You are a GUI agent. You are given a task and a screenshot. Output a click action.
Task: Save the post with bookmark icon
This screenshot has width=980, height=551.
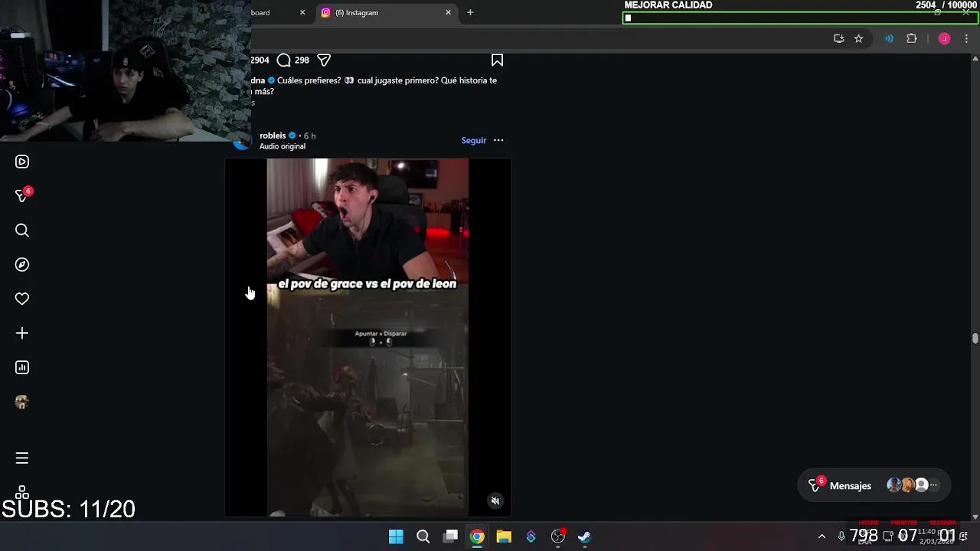pyautogui.click(x=497, y=60)
